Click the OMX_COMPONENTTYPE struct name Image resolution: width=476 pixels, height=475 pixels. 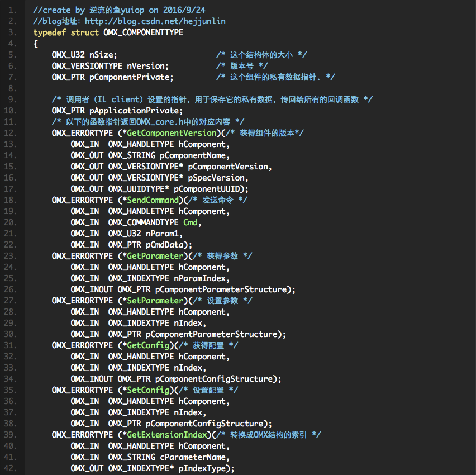click(143, 32)
